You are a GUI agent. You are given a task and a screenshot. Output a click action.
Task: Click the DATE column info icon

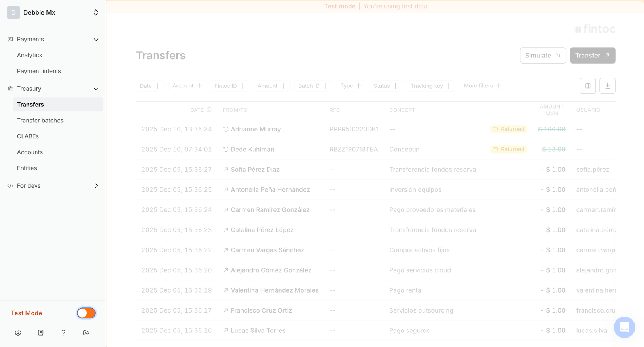(x=209, y=110)
